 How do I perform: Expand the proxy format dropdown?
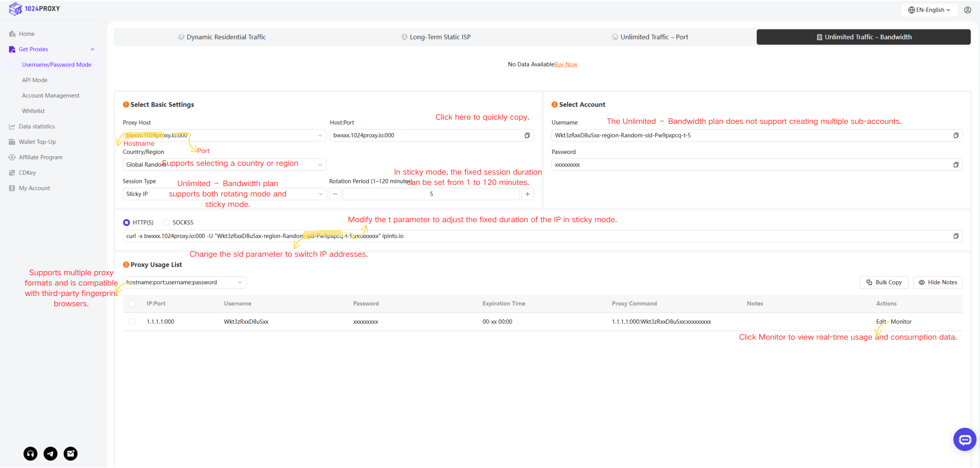[x=184, y=282]
